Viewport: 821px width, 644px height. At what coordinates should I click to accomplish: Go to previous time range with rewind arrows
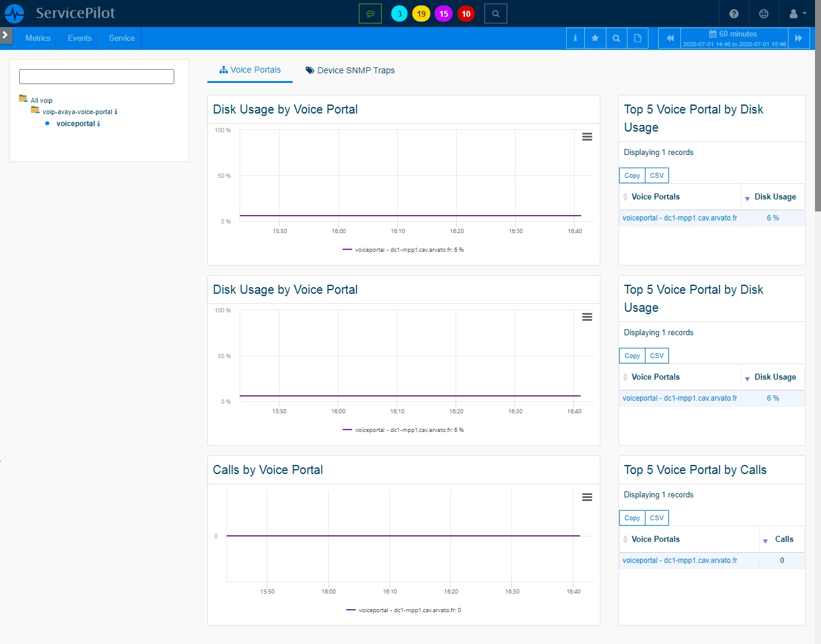(x=670, y=38)
